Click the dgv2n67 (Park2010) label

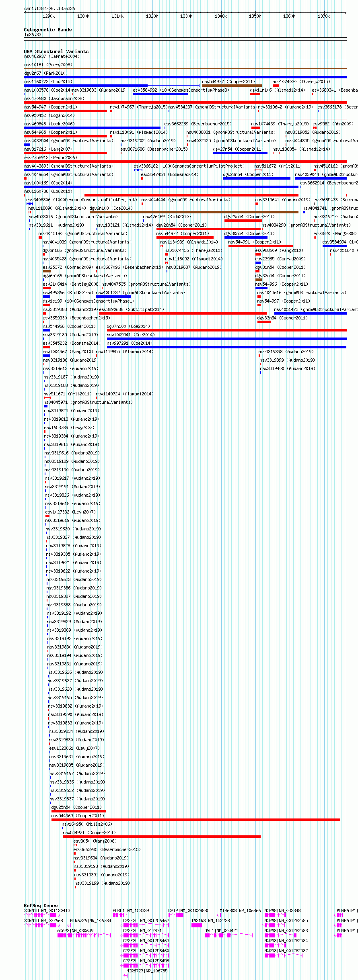[x=46, y=74]
